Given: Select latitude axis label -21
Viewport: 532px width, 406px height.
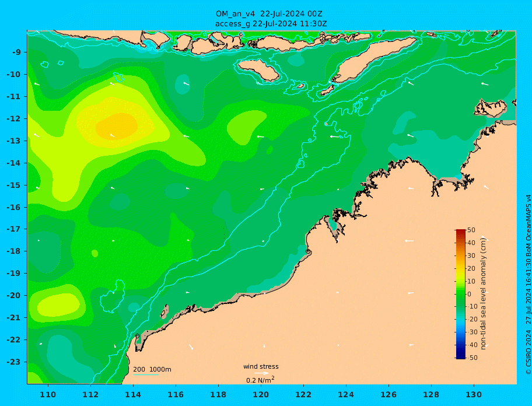Looking at the screenshot, I should point(13,317).
